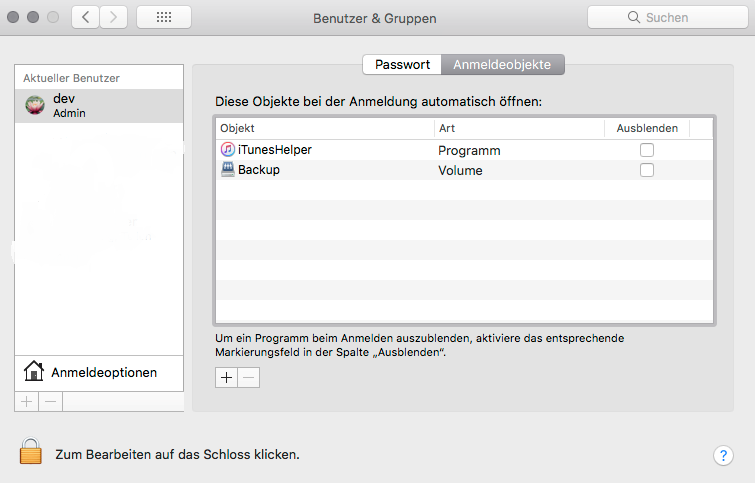The height and width of the screenshot is (483, 755).
Task: Switch to the Passwort tab
Action: [x=402, y=65]
